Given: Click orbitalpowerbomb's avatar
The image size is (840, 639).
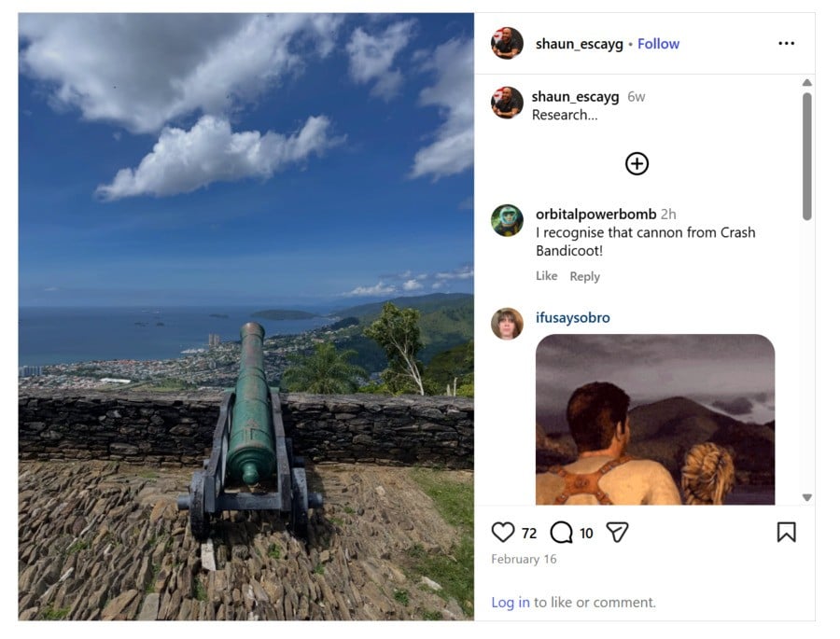Looking at the screenshot, I should pyautogui.click(x=507, y=220).
